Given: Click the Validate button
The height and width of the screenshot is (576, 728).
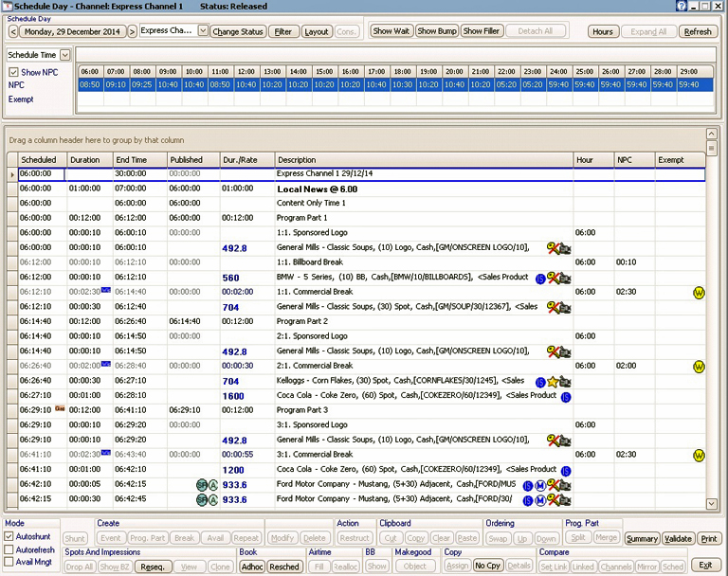Looking at the screenshot, I should (x=678, y=538).
